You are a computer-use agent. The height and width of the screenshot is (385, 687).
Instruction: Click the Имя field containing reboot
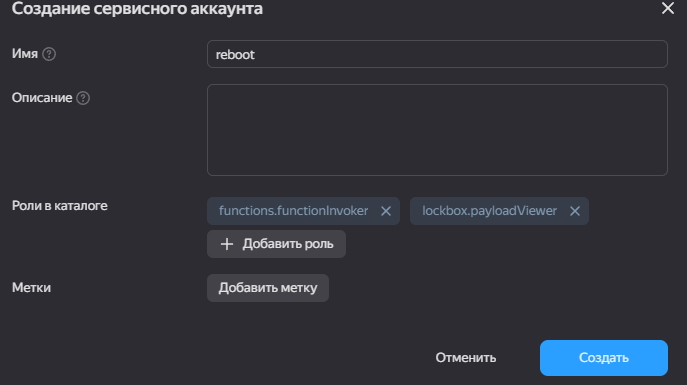coord(437,54)
